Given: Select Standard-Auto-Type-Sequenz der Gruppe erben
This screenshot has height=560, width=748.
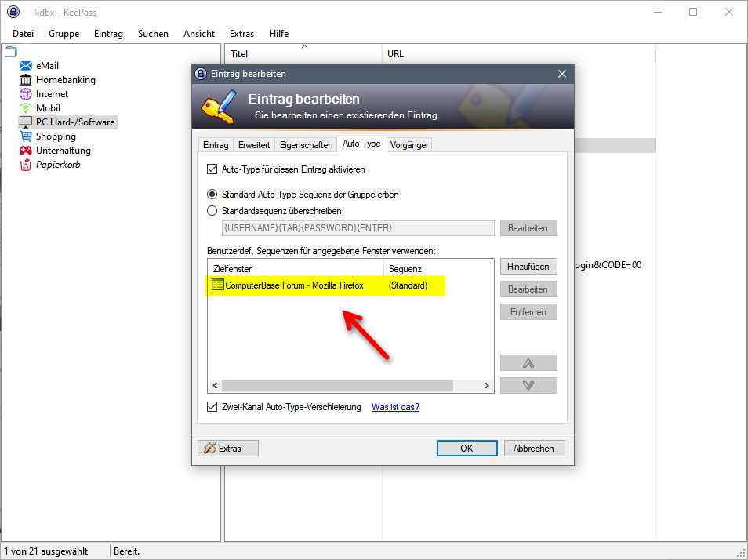Looking at the screenshot, I should pos(212,195).
